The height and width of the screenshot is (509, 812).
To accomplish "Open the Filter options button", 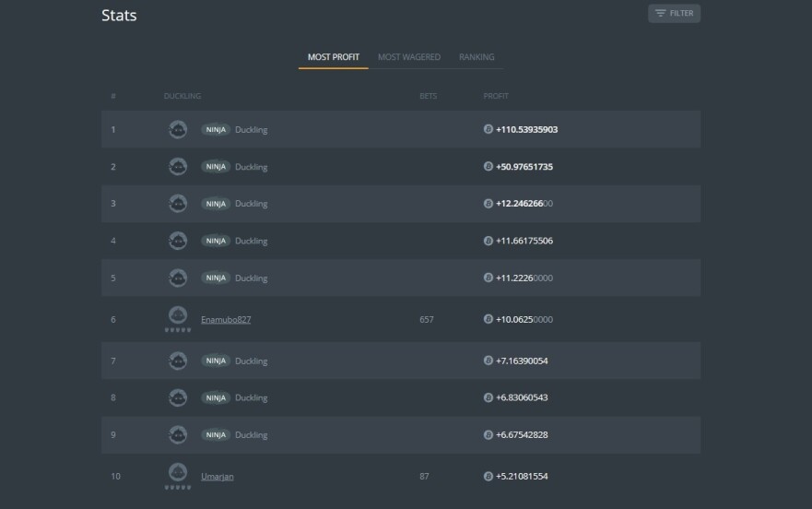I will tap(674, 14).
